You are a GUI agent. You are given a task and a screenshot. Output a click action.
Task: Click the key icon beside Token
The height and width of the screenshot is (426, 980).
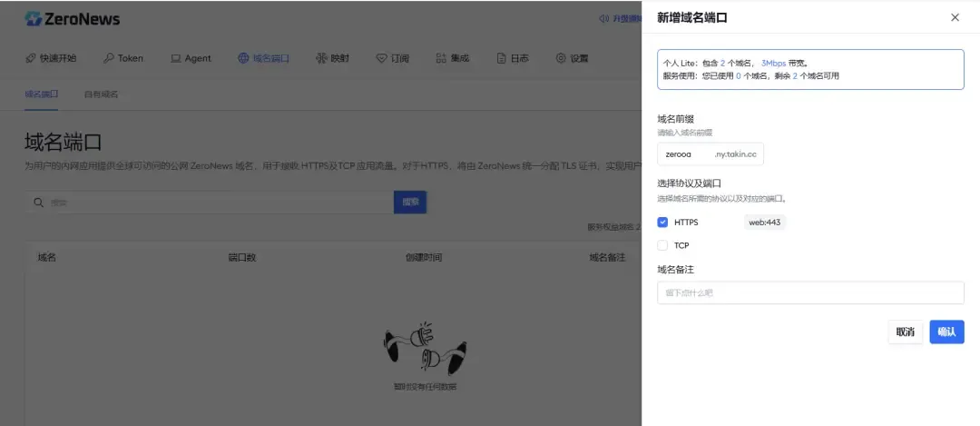[x=108, y=58]
